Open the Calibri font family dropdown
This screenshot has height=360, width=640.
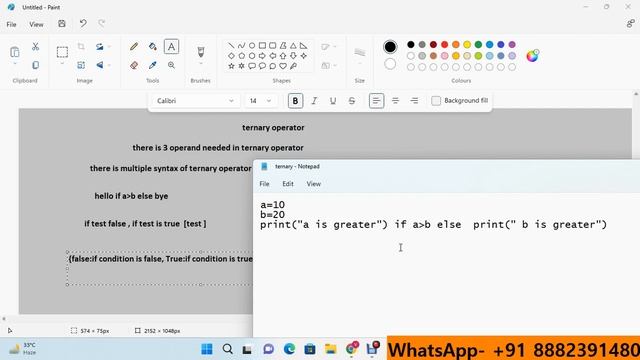(195, 101)
